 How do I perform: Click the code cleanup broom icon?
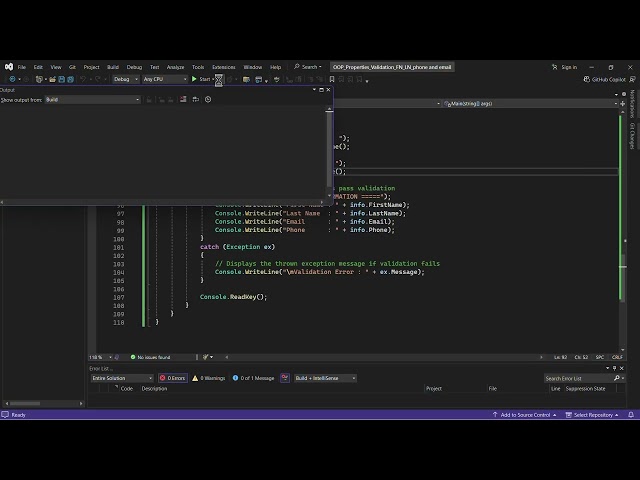(206, 357)
